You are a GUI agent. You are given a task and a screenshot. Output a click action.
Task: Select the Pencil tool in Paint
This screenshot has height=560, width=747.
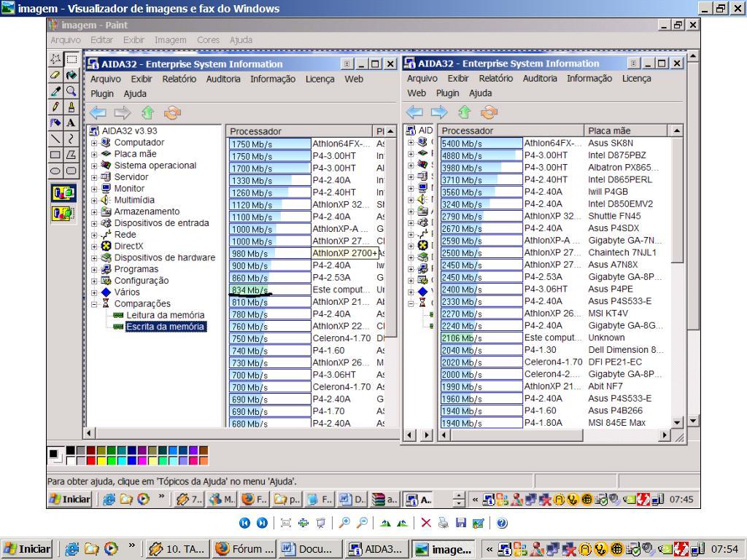pos(55,106)
